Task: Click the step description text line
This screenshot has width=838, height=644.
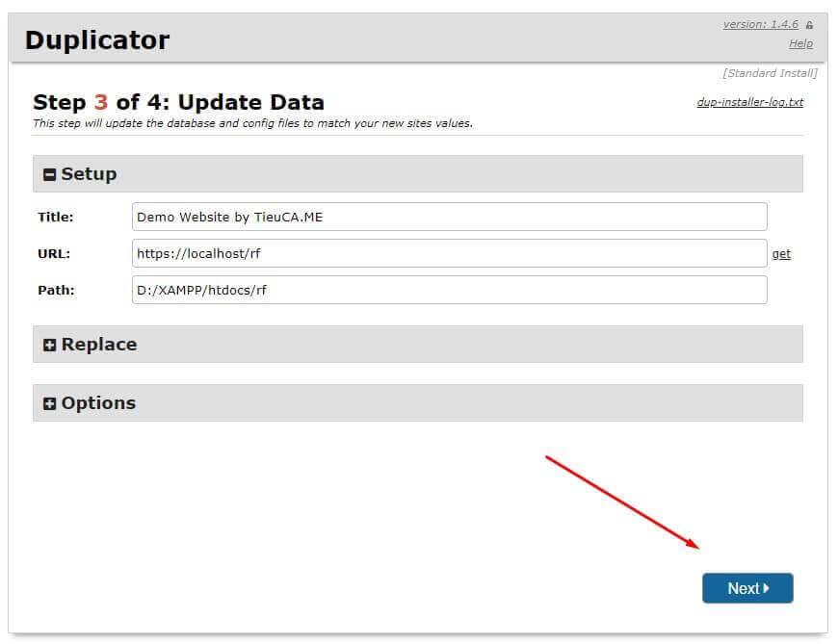Action: coord(252,123)
